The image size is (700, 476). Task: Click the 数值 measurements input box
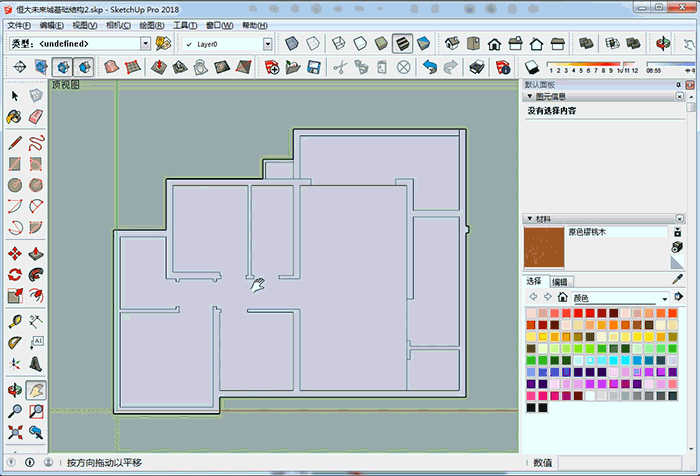click(x=620, y=462)
